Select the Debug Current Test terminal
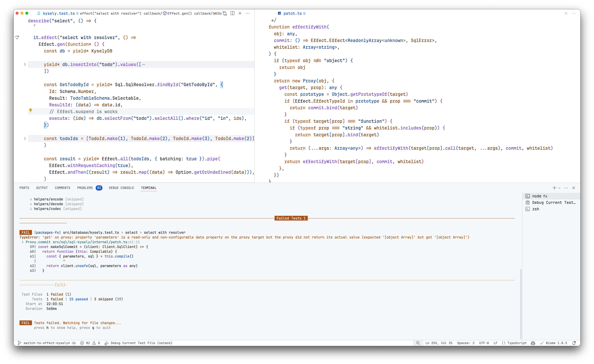594x364 pixels. 554,202
